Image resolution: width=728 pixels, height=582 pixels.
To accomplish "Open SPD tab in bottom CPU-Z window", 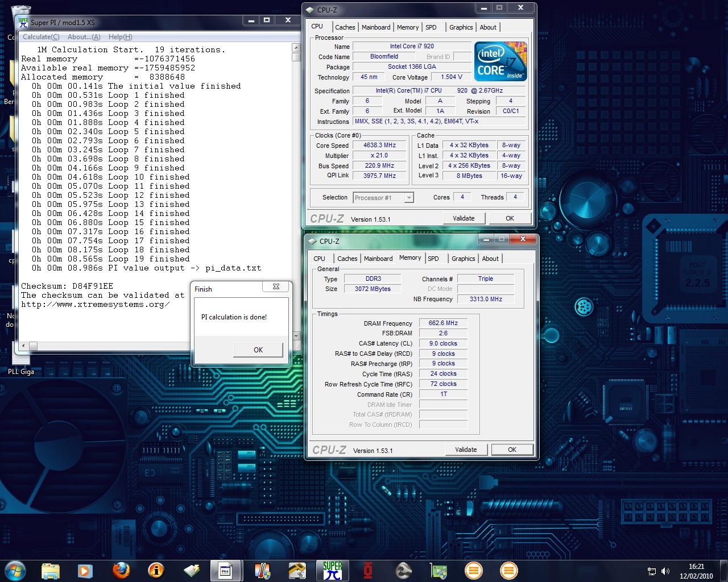I will pos(433,259).
